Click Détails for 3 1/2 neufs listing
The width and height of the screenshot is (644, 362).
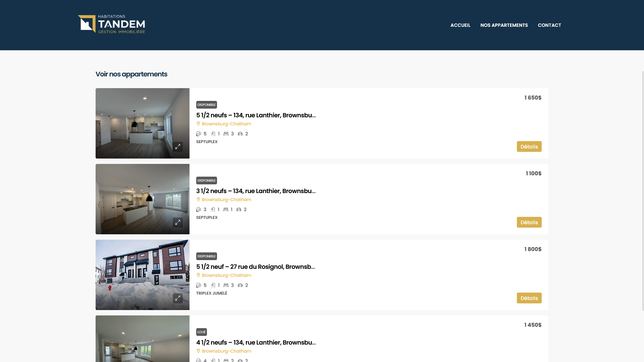point(529,222)
